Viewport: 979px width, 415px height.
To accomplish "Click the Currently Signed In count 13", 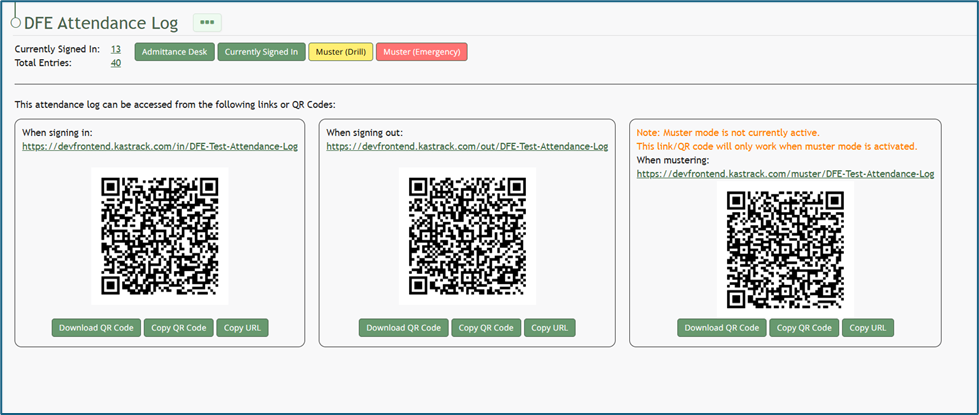I will tap(116, 49).
